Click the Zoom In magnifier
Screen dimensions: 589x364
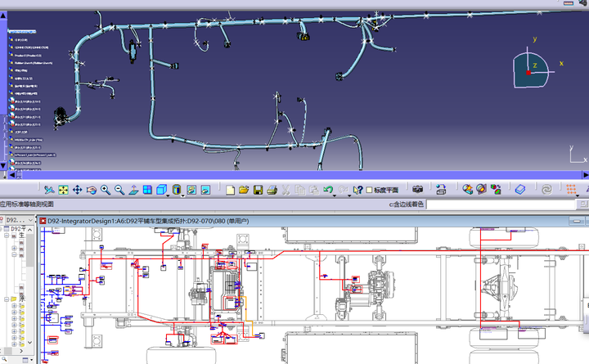coord(106,190)
